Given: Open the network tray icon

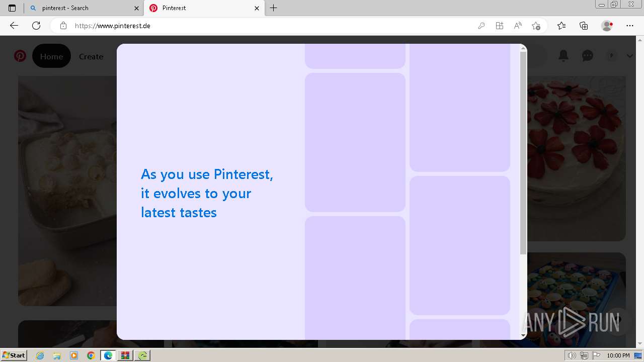Looking at the screenshot, I should coord(584,355).
